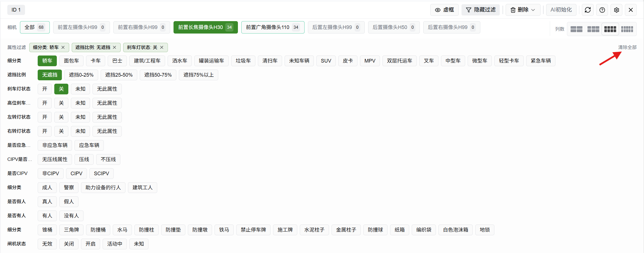644x253 pixels.
Task: Toggle the SUV subcategory filter
Action: point(326,61)
